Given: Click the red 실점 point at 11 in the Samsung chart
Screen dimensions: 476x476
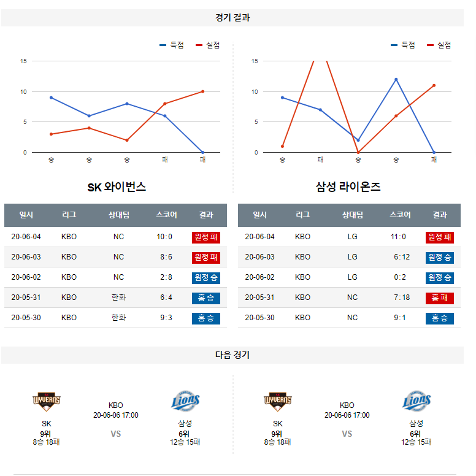Looking at the screenshot, I should click(x=434, y=86).
